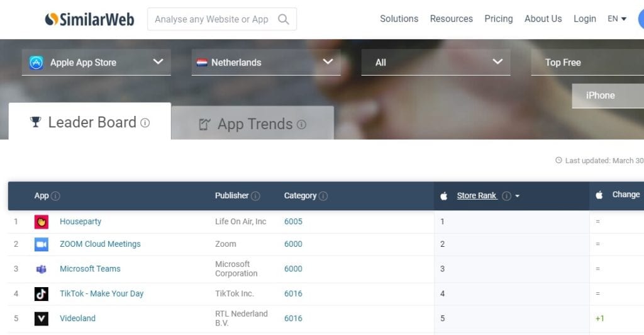Open the Netherlands country dropdown
644x335 pixels.
coord(266,62)
